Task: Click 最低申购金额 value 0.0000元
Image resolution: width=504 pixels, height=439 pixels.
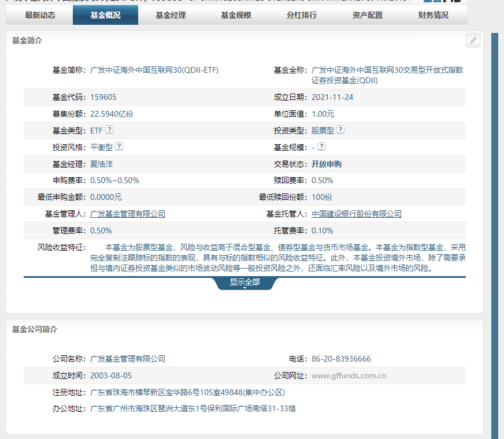Action: [x=106, y=197]
